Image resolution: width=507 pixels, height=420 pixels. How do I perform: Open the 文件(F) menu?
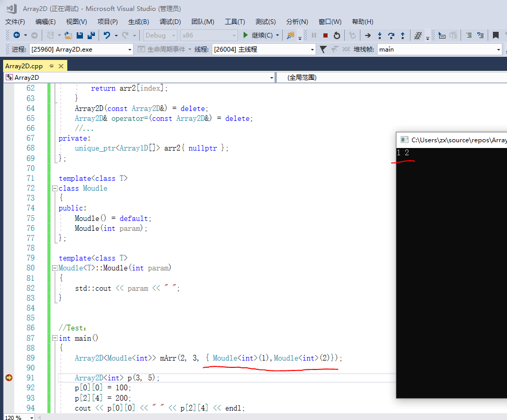(15, 22)
